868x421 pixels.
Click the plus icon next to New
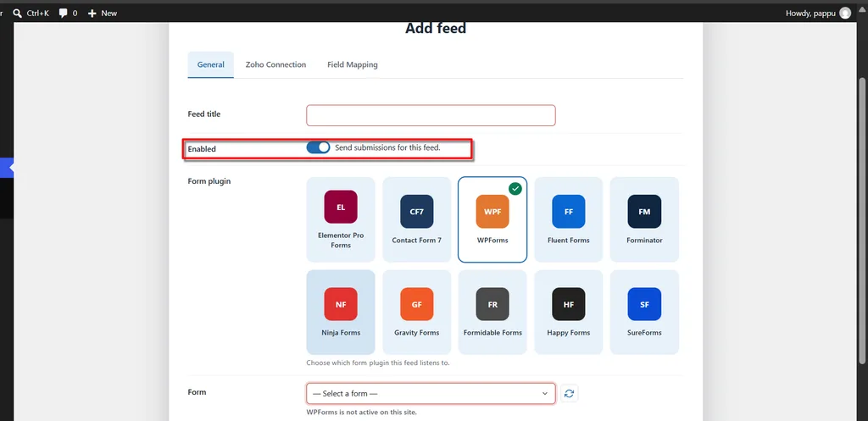pos(92,13)
